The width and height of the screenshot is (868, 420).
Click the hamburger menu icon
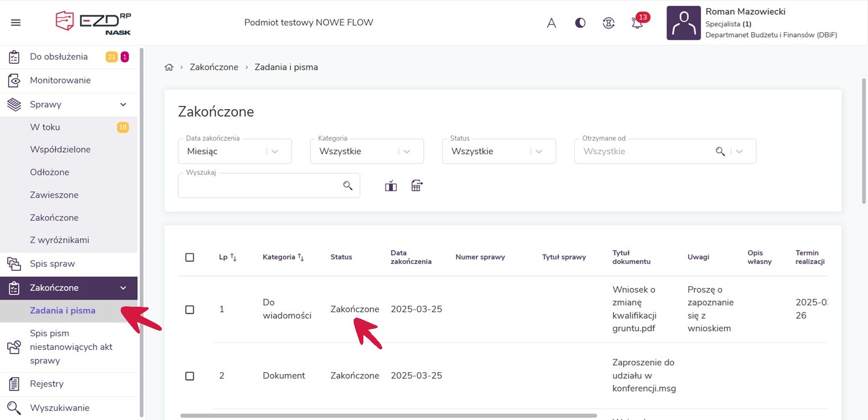click(16, 23)
